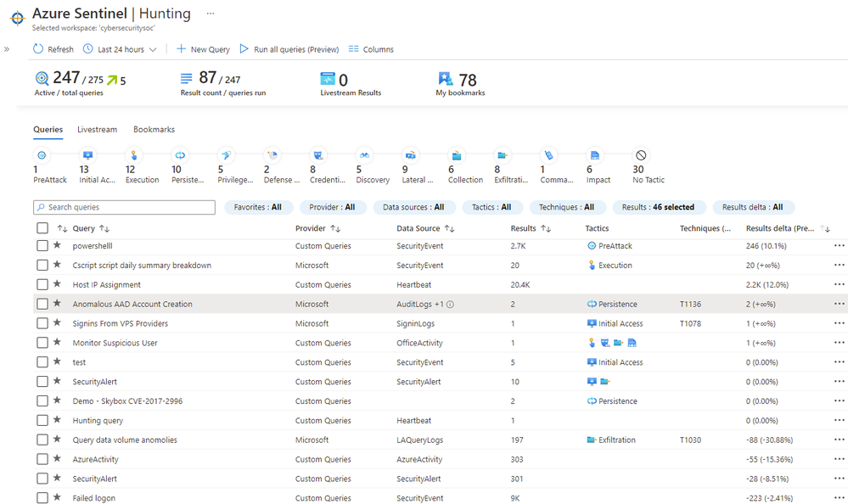Click the Persistence tactic icon
This screenshot has height=504, width=848.
pyautogui.click(x=180, y=155)
